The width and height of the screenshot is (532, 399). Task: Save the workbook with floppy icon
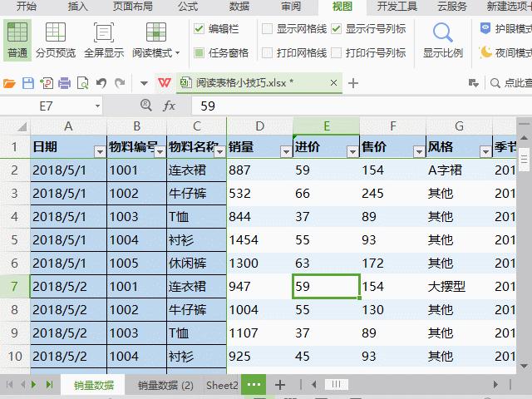point(28,83)
